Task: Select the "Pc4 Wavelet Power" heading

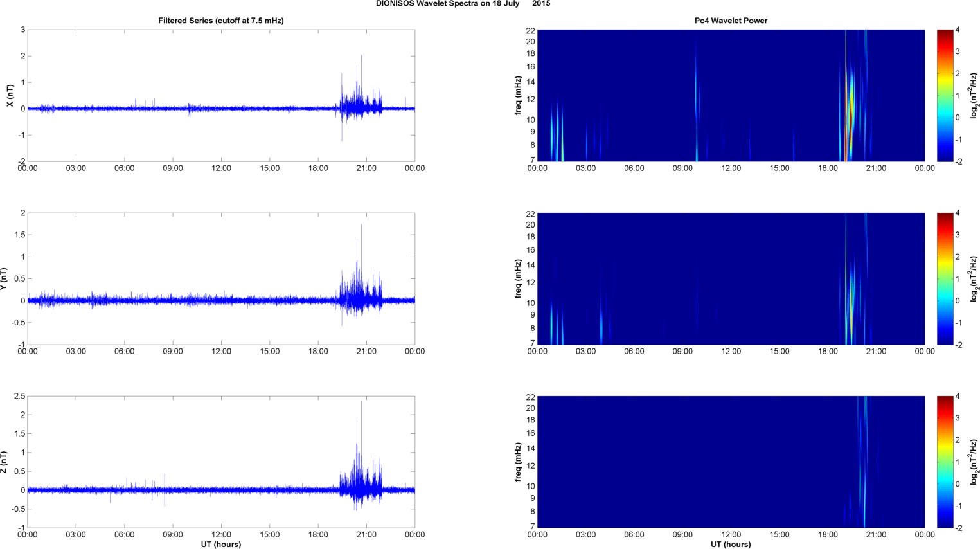Action: click(x=731, y=21)
